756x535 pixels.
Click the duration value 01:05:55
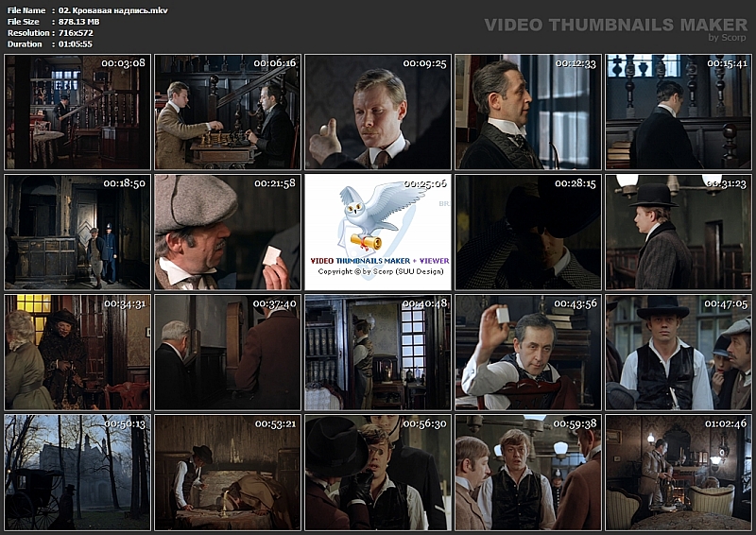(76, 43)
